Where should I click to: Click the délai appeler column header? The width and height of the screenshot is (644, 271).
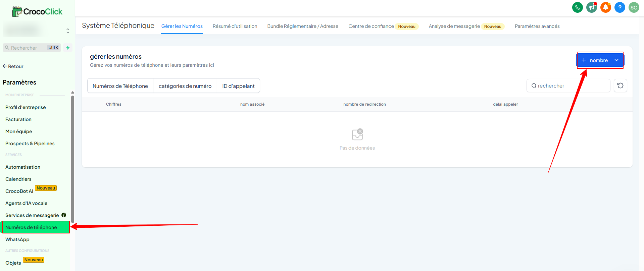click(505, 104)
